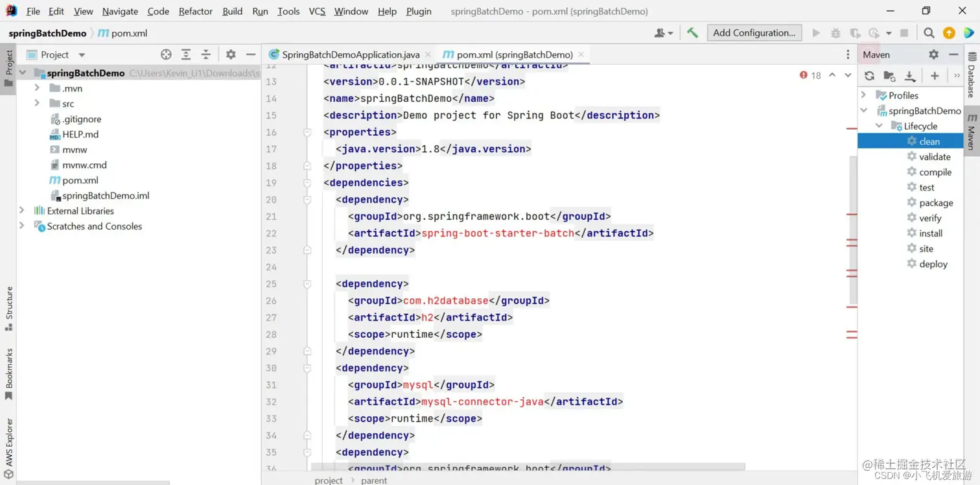
Task: Expand the .mvn folder
Action: click(x=37, y=88)
